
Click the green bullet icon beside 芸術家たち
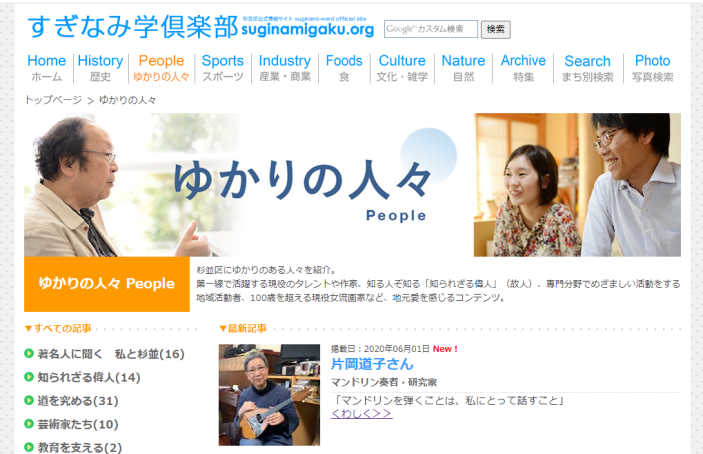pos(29,424)
